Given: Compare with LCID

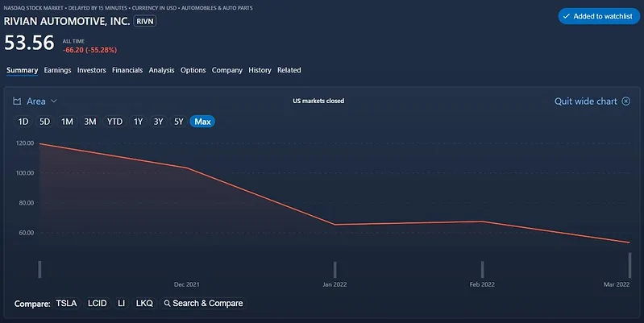Looking at the screenshot, I should pos(98,304).
